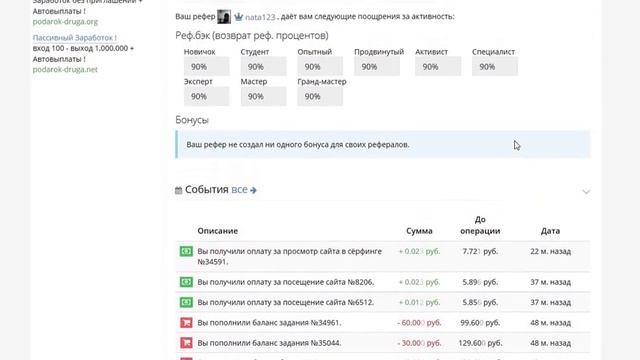Select Опытный 90% refback box
The image size is (640, 360).
320,67
